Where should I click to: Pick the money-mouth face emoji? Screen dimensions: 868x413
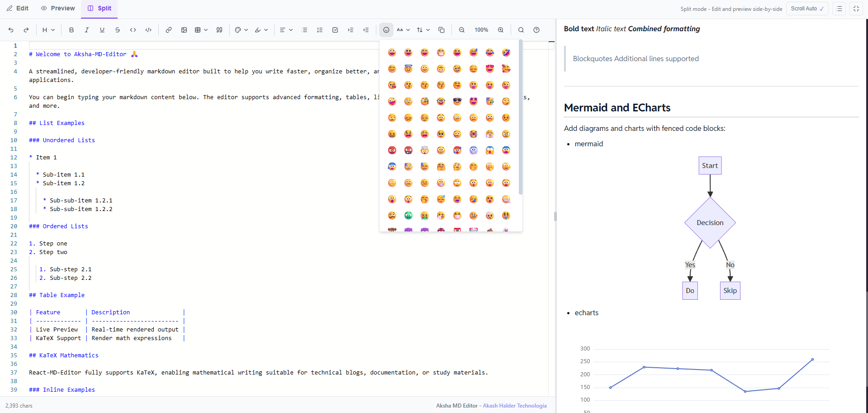coord(506,216)
